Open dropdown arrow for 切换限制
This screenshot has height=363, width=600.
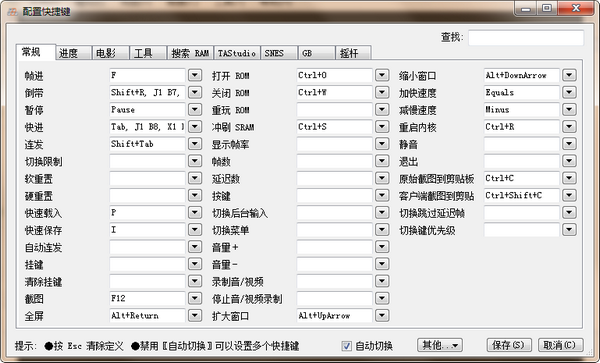coord(195,161)
